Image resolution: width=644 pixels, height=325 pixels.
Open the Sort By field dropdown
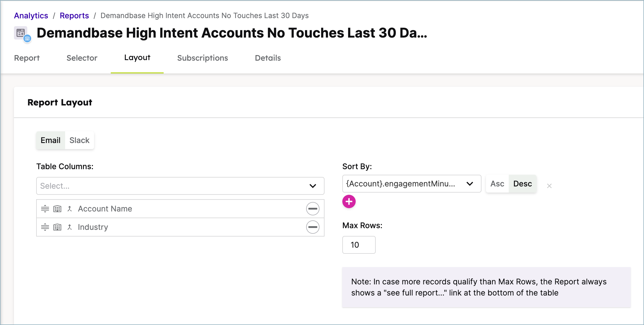[x=412, y=184]
